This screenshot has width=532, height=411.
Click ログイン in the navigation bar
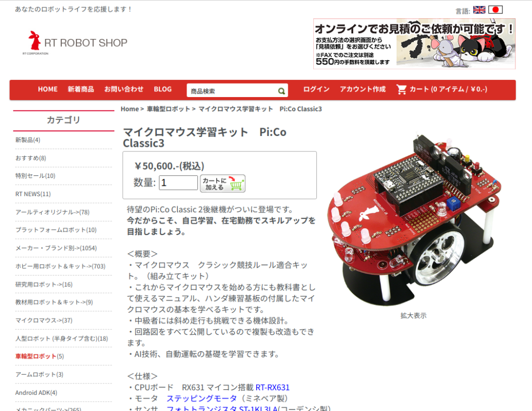coord(316,89)
